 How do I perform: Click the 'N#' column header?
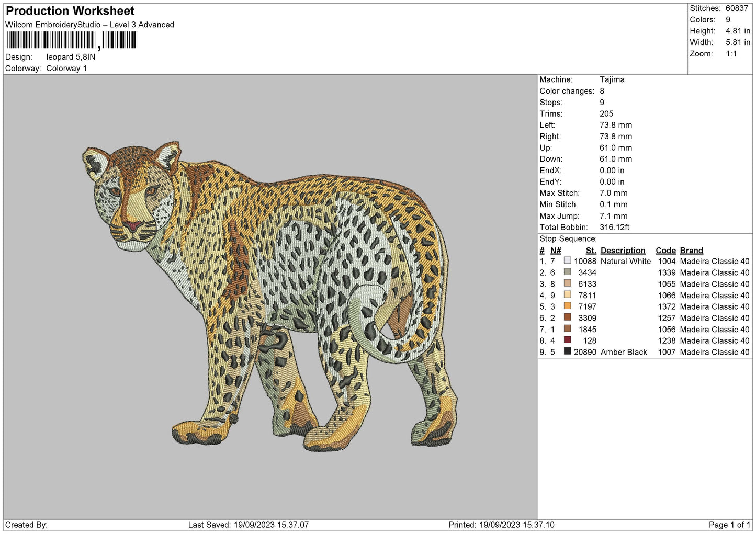[x=556, y=251]
